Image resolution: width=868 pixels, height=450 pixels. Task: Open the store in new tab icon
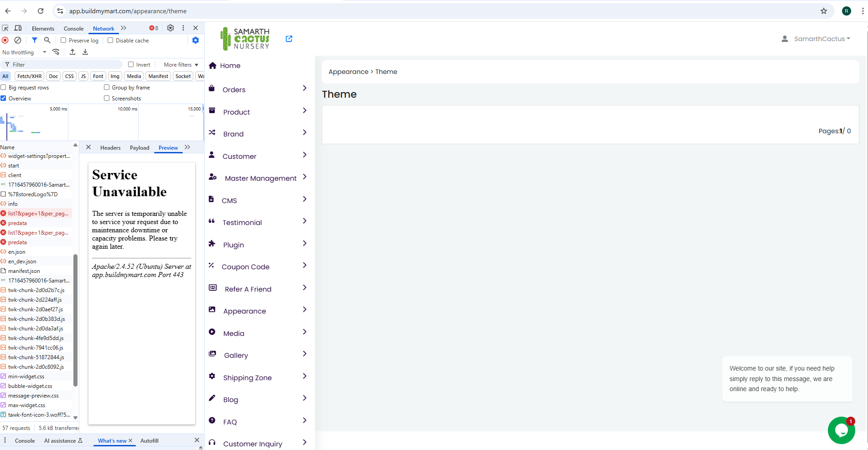point(289,39)
